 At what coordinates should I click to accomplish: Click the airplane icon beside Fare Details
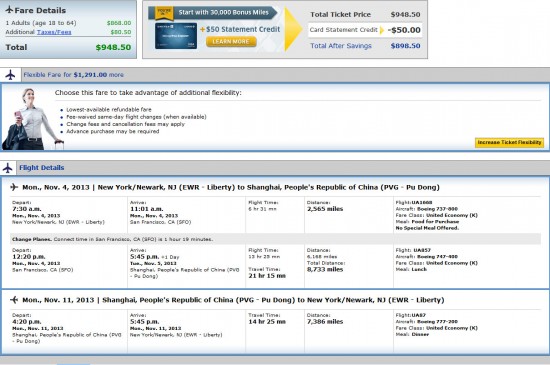pos(9,9)
